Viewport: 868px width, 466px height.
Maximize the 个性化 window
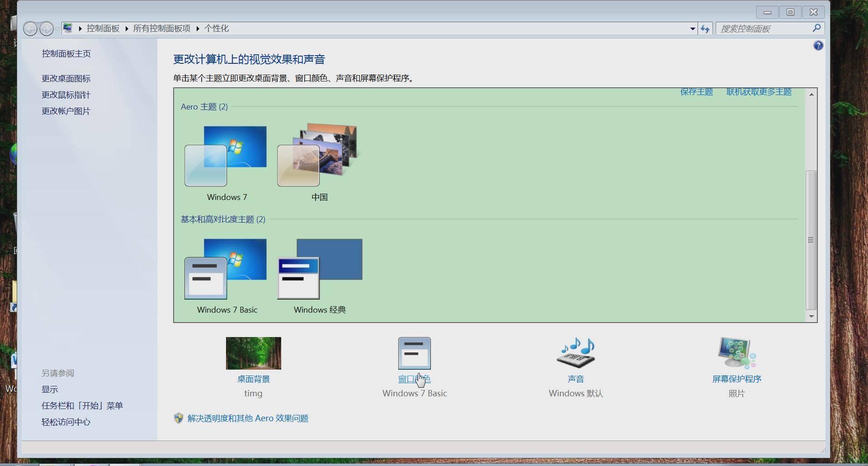click(790, 12)
